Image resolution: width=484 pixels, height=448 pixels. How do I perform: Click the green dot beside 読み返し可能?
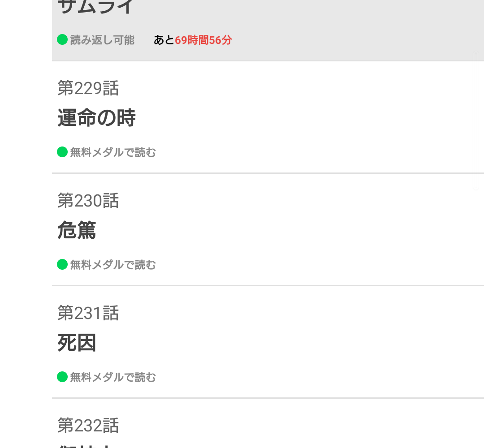(x=62, y=39)
